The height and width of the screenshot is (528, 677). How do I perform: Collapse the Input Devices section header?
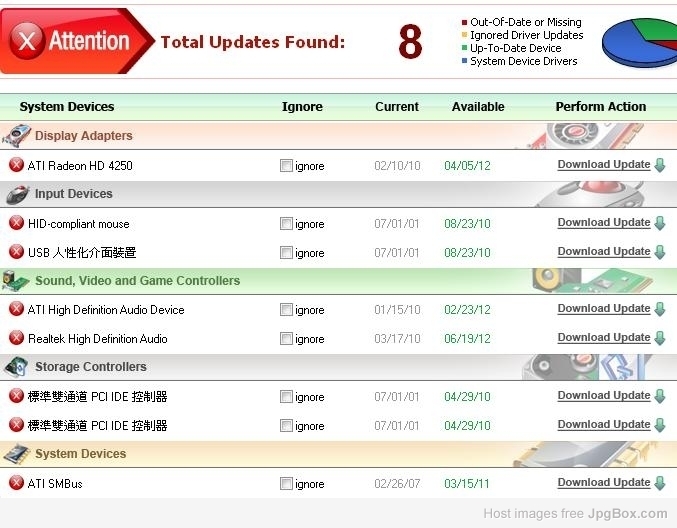coord(74,194)
